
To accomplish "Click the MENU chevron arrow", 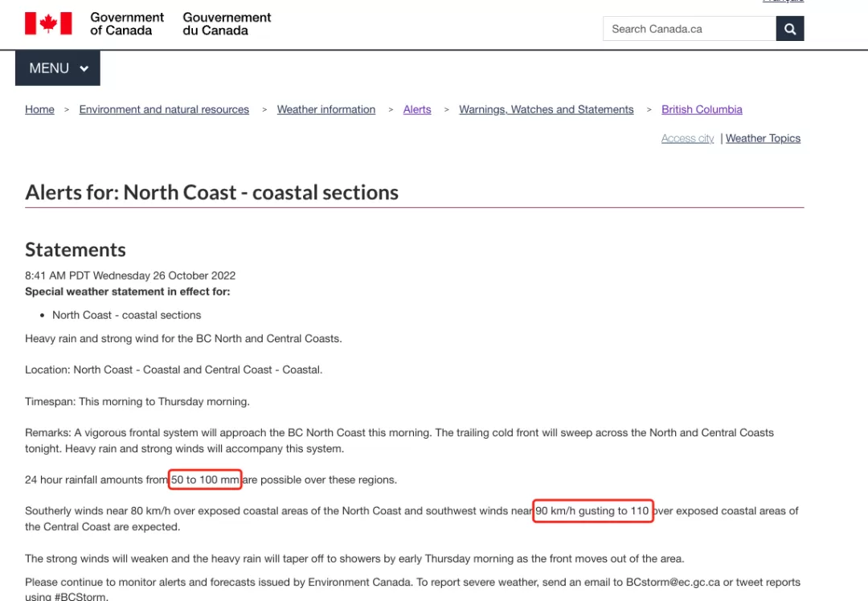I will point(84,68).
